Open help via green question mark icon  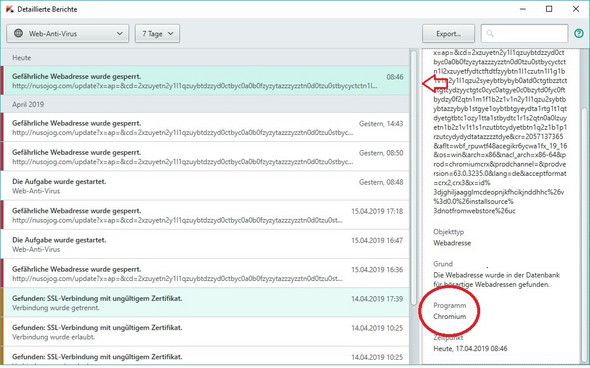tap(579, 33)
